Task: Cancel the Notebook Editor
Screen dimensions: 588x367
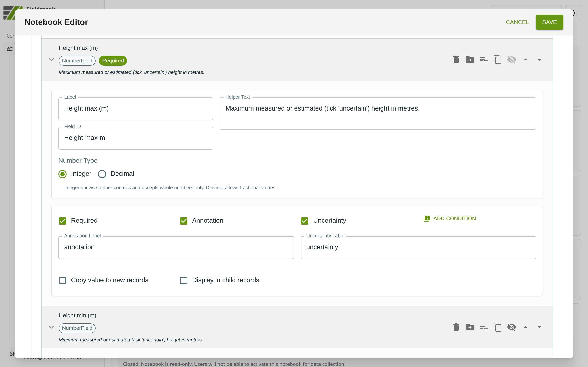Action: click(517, 22)
